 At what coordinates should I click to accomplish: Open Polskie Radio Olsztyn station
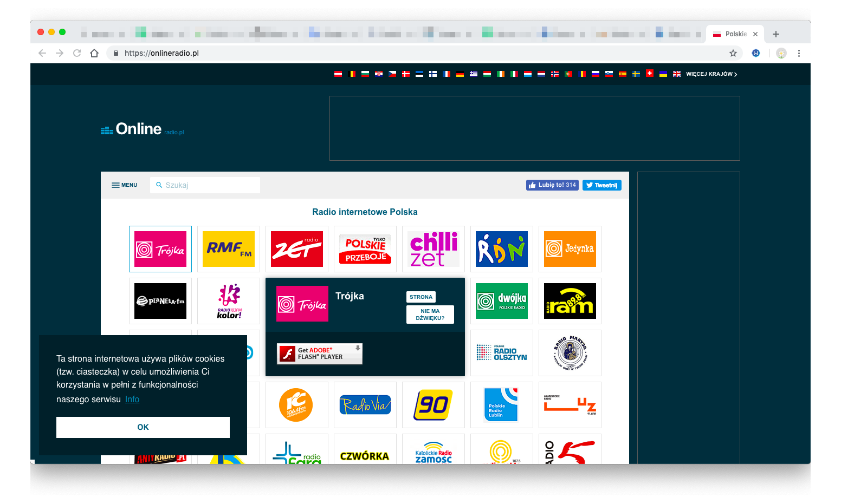click(x=501, y=353)
